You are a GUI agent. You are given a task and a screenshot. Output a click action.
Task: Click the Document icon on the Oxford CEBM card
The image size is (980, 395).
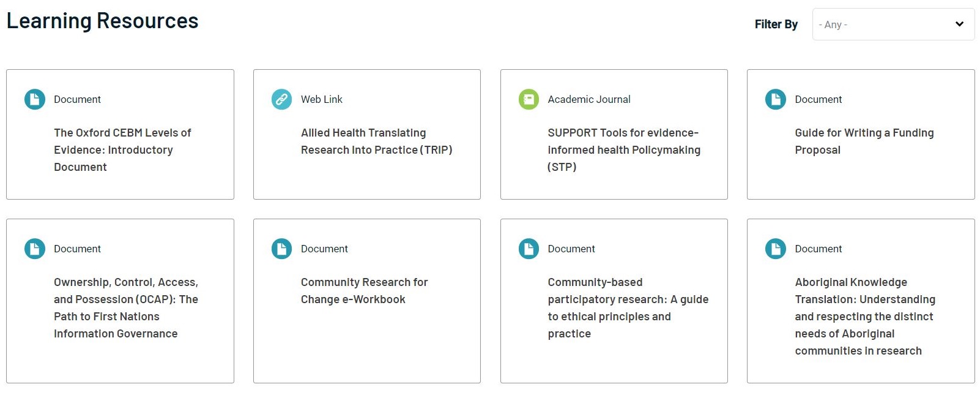(x=34, y=99)
